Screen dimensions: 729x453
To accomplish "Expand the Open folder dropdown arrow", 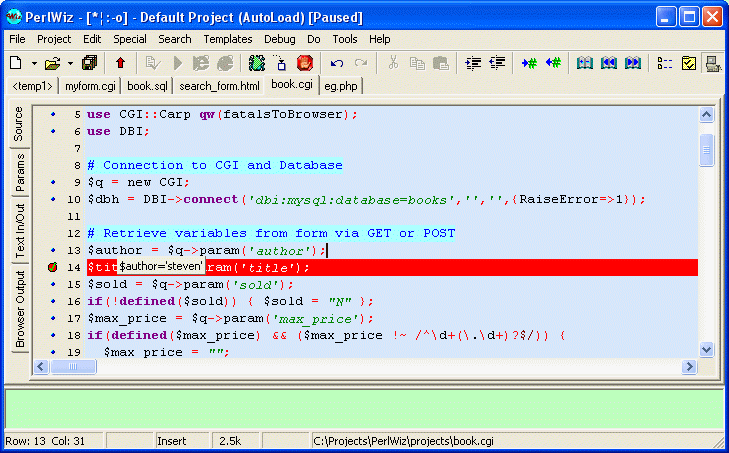I will [70, 63].
